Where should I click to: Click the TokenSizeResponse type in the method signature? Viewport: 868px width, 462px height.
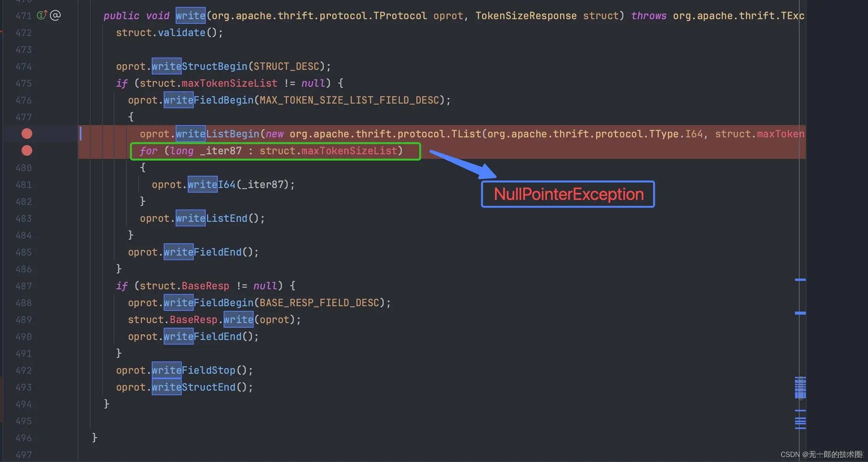click(526, 16)
